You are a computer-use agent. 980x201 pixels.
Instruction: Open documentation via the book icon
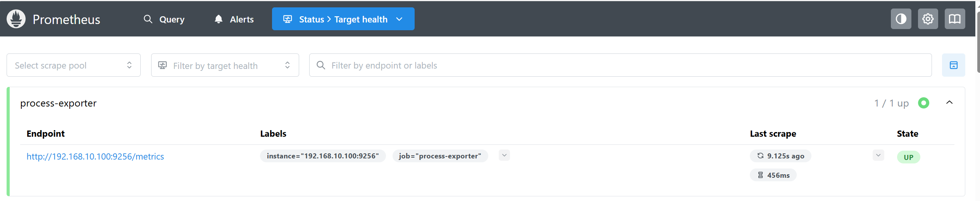(954, 19)
